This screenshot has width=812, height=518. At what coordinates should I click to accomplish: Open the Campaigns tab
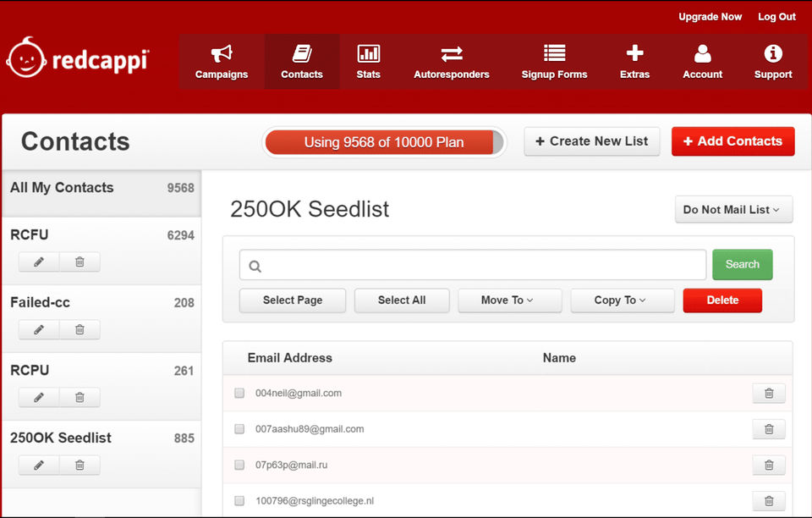(x=222, y=62)
